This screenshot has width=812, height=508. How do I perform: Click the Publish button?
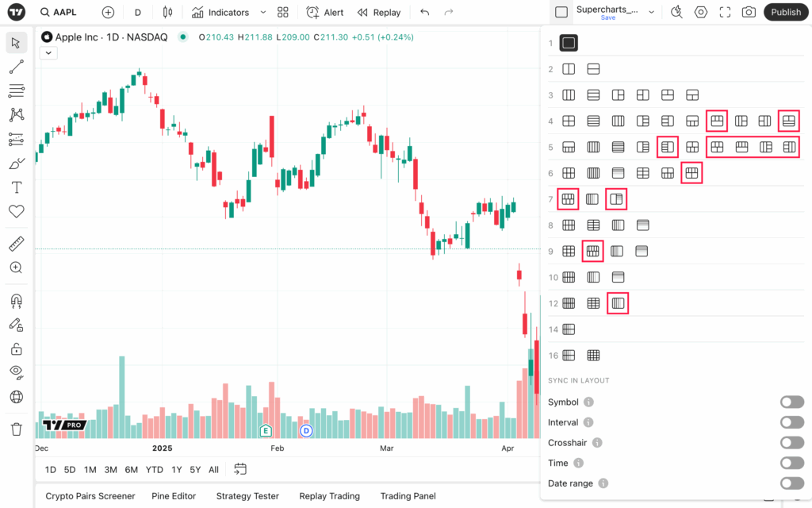[786, 13]
